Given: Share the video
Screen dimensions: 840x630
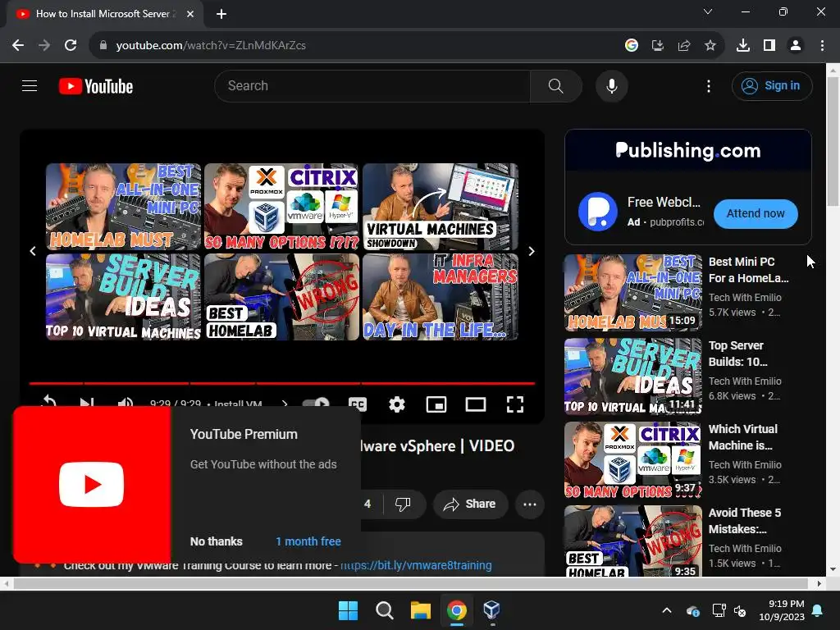Looking at the screenshot, I should click(x=470, y=504).
